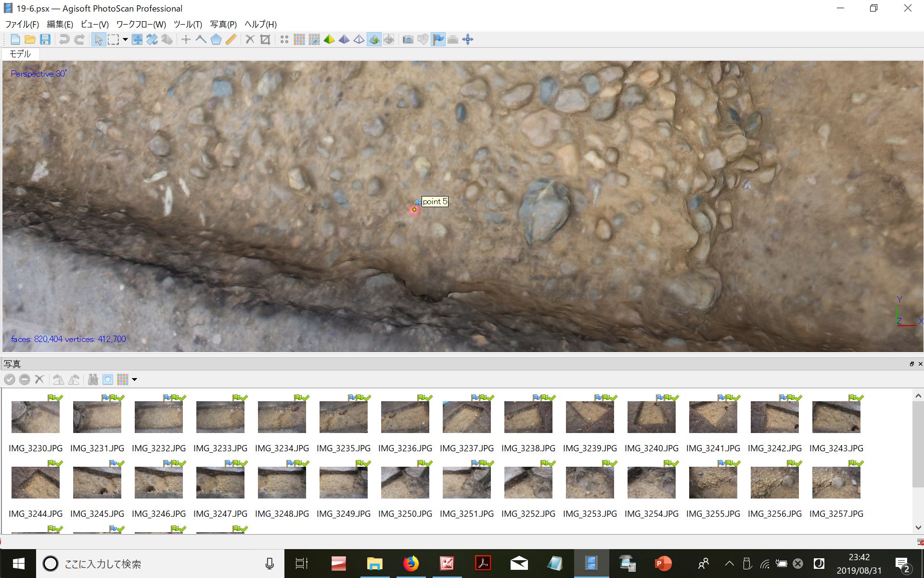
Task: Click the reset view icon
Action: coord(468,39)
